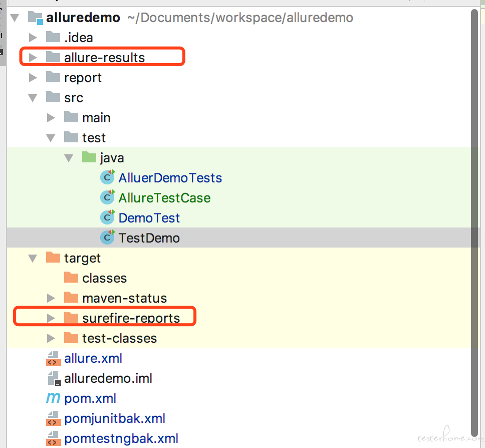The height and width of the screenshot is (448, 485).
Task: Collapse the src folder
Action: click(33, 98)
